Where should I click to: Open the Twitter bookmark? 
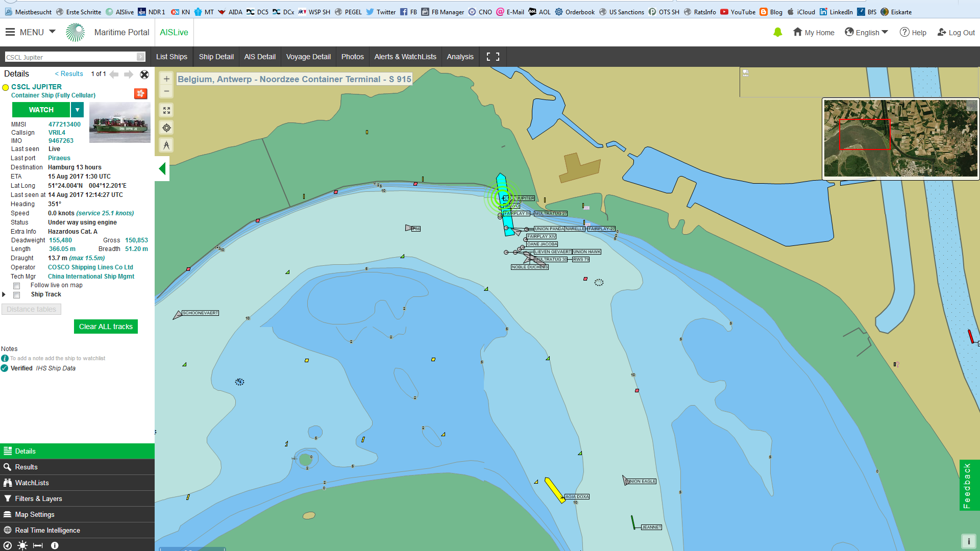pos(381,12)
